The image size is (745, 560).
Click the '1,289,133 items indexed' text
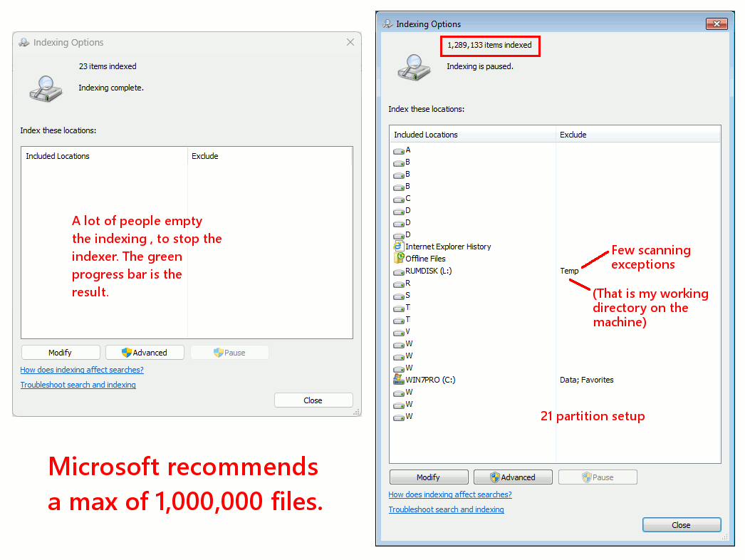click(x=489, y=45)
